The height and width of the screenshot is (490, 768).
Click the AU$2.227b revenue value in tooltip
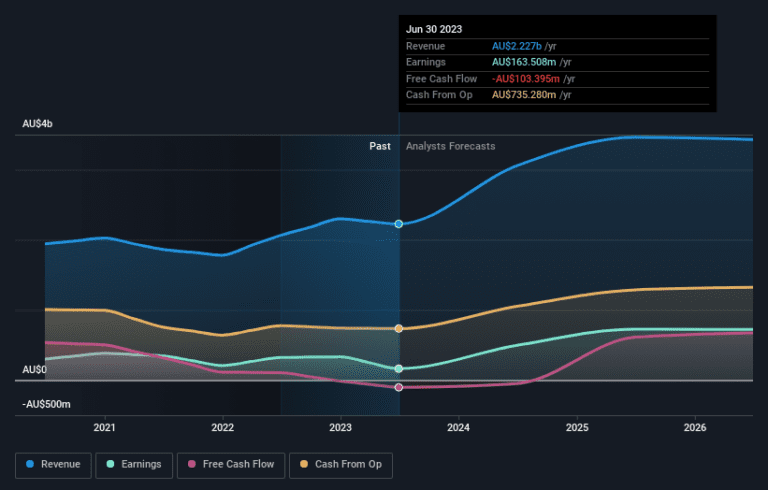517,46
